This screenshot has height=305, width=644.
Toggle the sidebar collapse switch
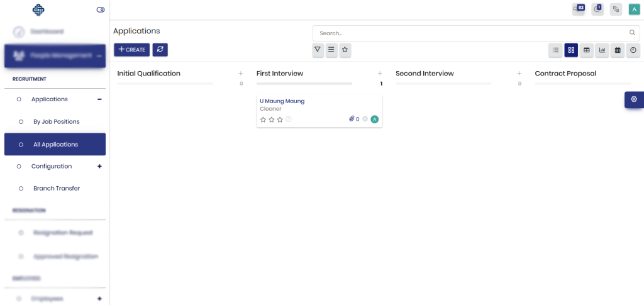(101, 10)
